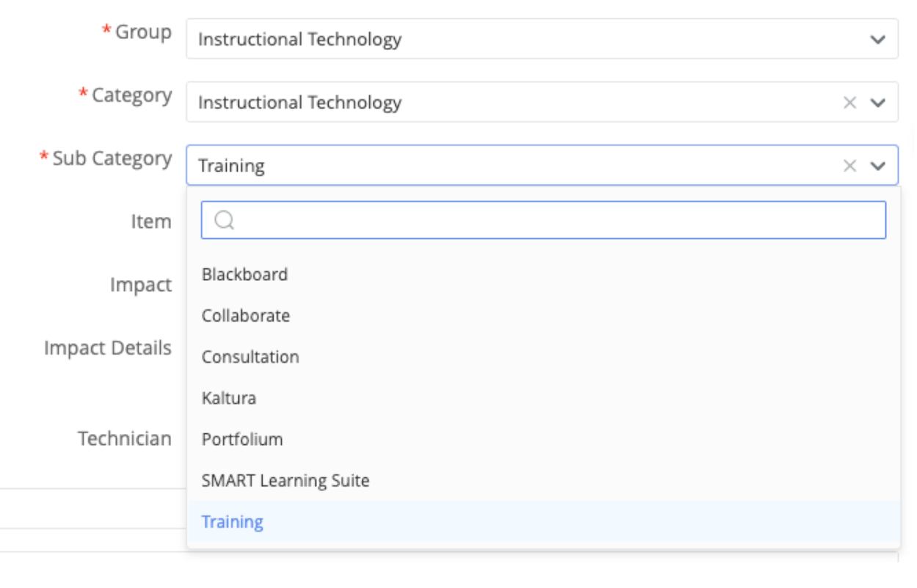Collapse the Sub Category dropdown
The width and height of the screenshot is (917, 588).
click(x=876, y=166)
